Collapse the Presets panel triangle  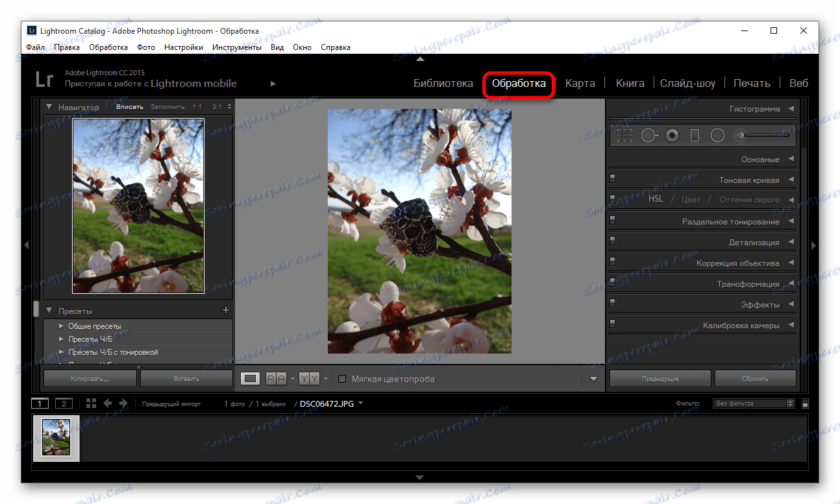click(x=49, y=311)
